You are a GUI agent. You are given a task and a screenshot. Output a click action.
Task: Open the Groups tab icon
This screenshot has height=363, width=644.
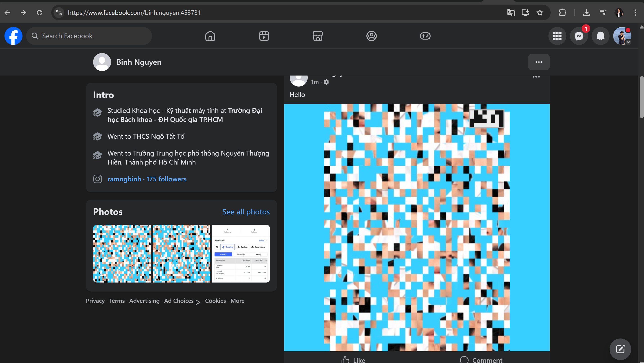(371, 36)
